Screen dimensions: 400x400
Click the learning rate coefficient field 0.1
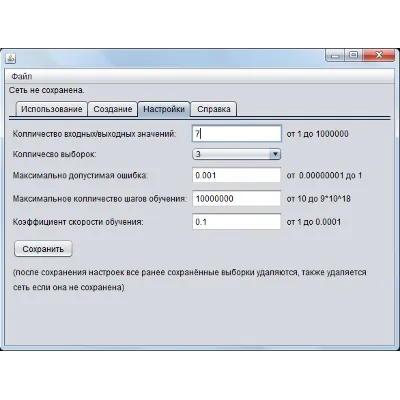tap(237, 222)
